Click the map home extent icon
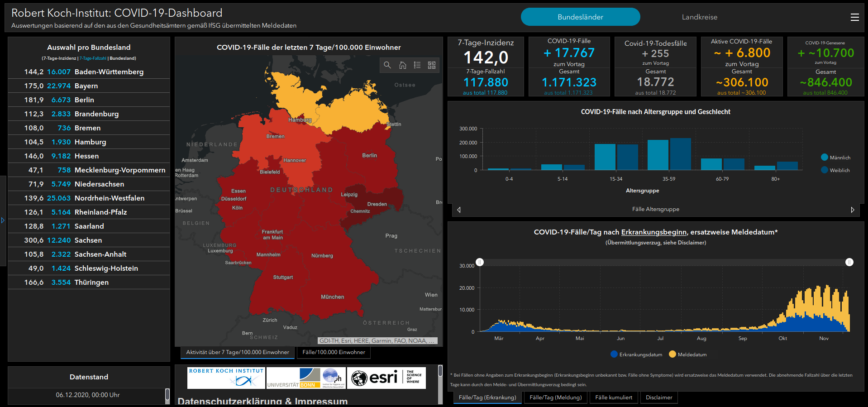This screenshot has width=868, height=407. 402,65
